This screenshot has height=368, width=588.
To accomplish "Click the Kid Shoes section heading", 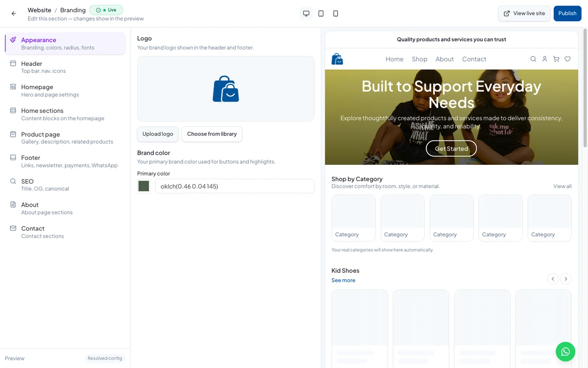I will 345,270.
